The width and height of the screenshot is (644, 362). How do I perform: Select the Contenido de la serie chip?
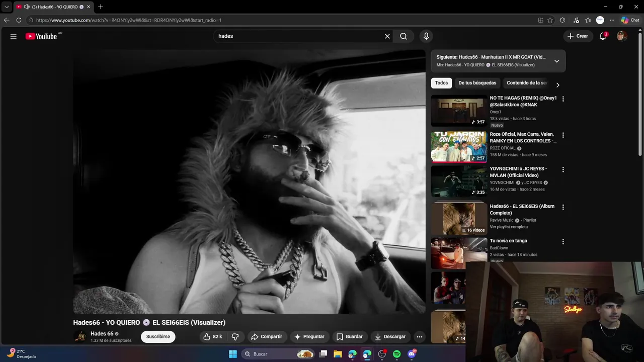[526, 83]
